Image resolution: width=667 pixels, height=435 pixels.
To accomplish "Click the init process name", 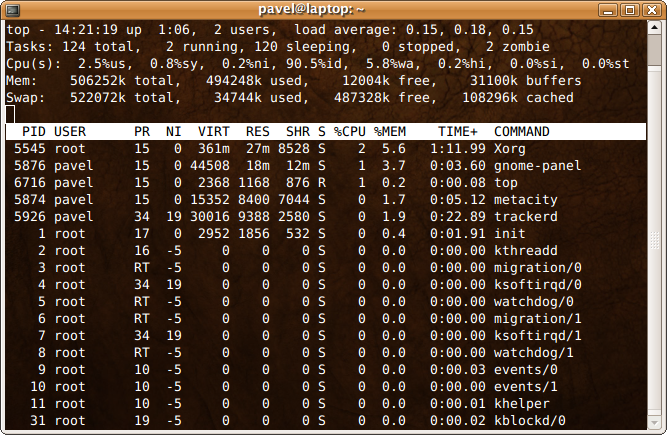I will 510,234.
